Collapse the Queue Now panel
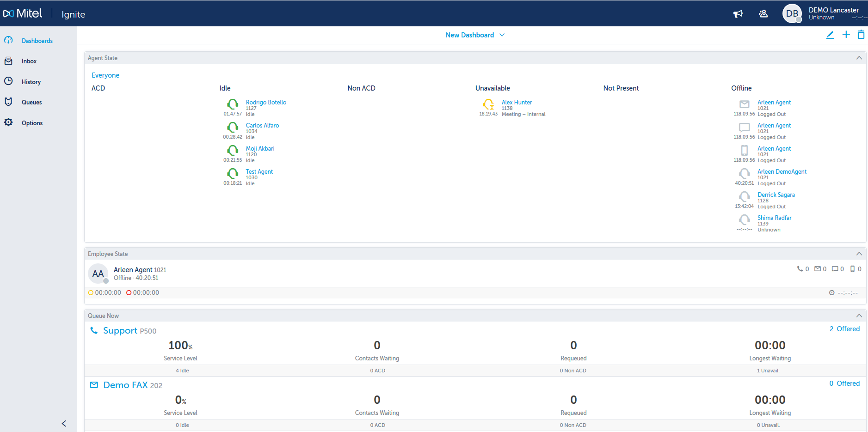Image resolution: width=868 pixels, height=432 pixels. 859,315
